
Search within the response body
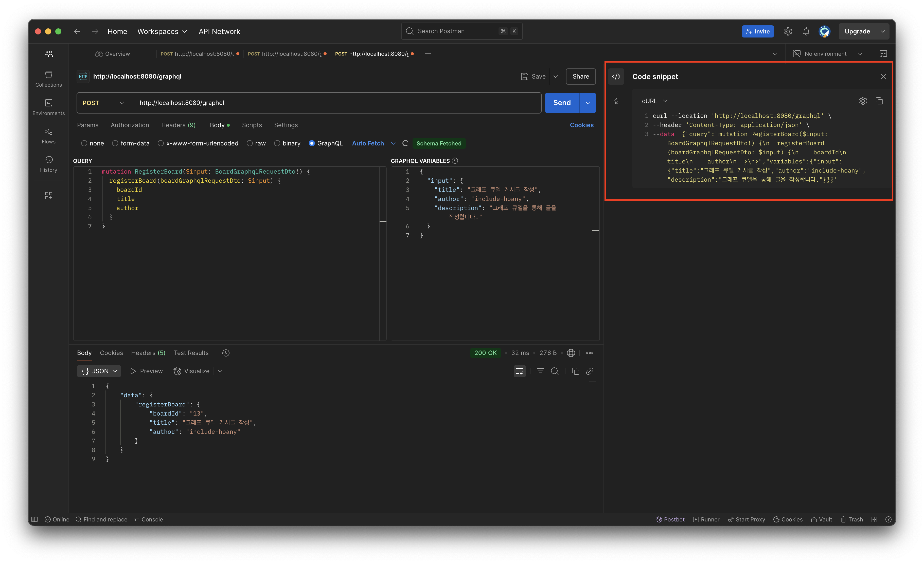point(554,371)
